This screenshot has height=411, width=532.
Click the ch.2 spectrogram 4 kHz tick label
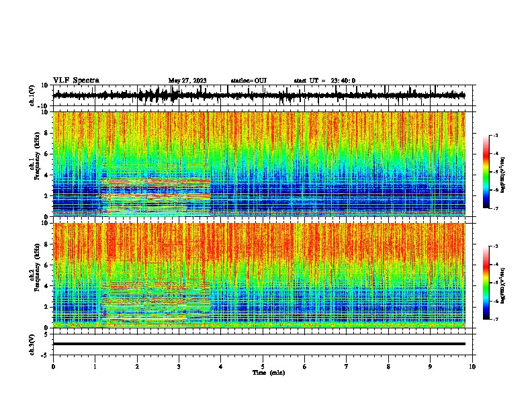[47, 286]
